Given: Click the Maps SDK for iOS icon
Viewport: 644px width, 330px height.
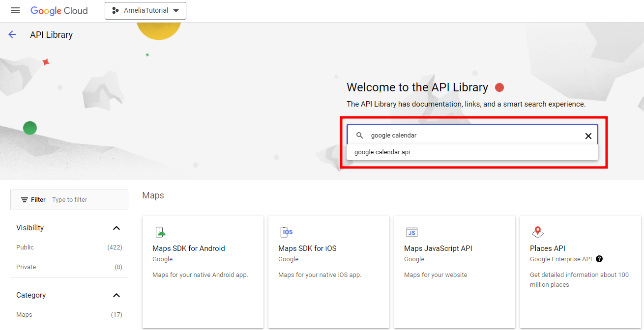Looking at the screenshot, I should (286, 231).
